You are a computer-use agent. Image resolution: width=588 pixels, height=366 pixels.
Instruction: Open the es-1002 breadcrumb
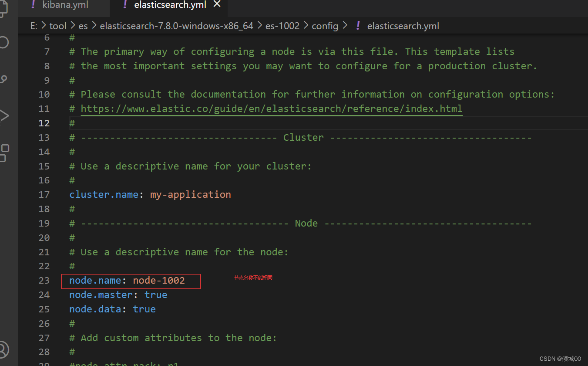pos(282,26)
